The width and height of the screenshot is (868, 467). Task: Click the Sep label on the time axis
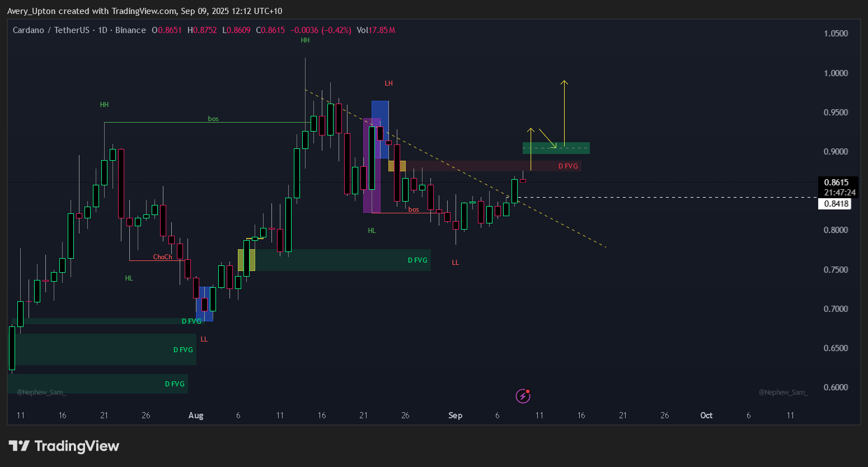tap(456, 415)
